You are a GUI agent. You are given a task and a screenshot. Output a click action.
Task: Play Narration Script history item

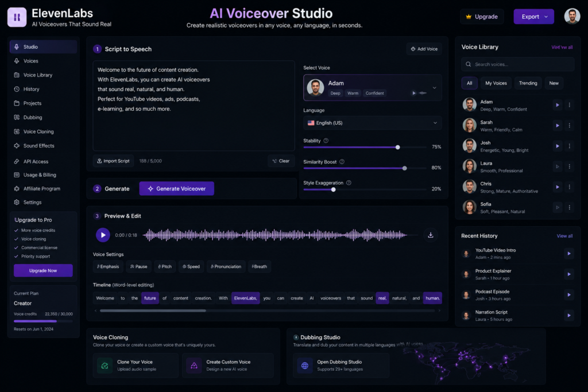pos(569,316)
